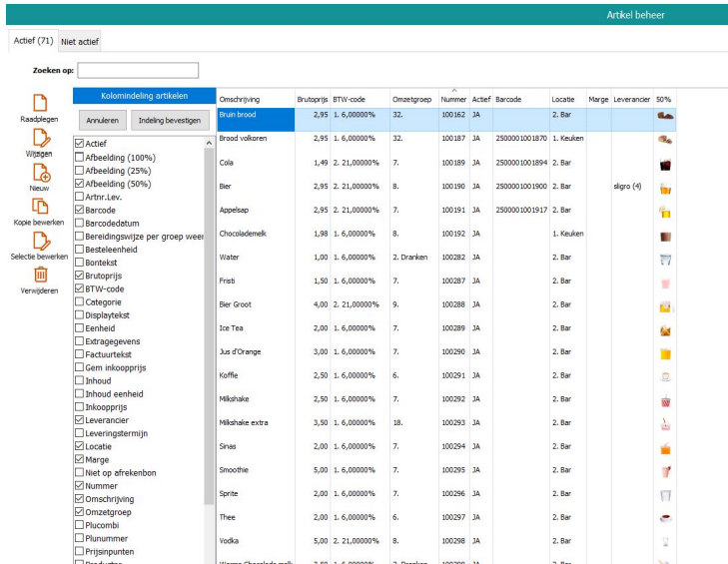Switch to the Niet actief tab
The height and width of the screenshot is (564, 728).
[x=79, y=42]
